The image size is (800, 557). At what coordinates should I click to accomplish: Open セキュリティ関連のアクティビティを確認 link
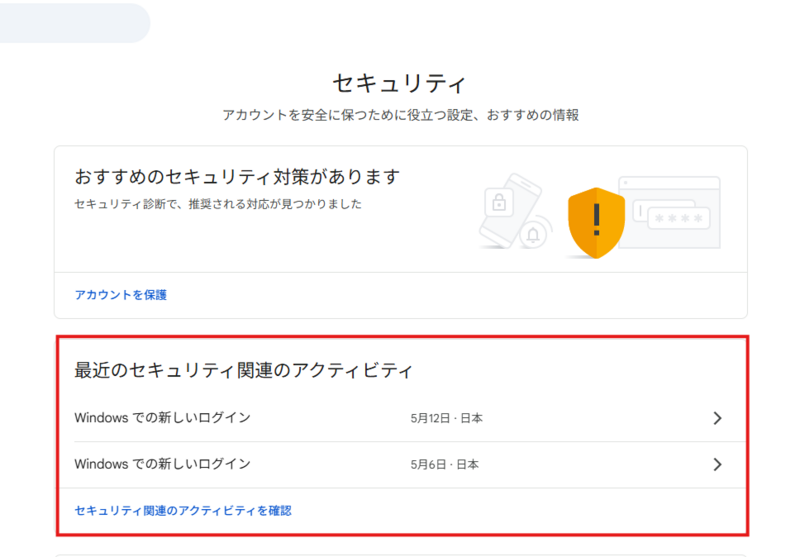coord(183,511)
